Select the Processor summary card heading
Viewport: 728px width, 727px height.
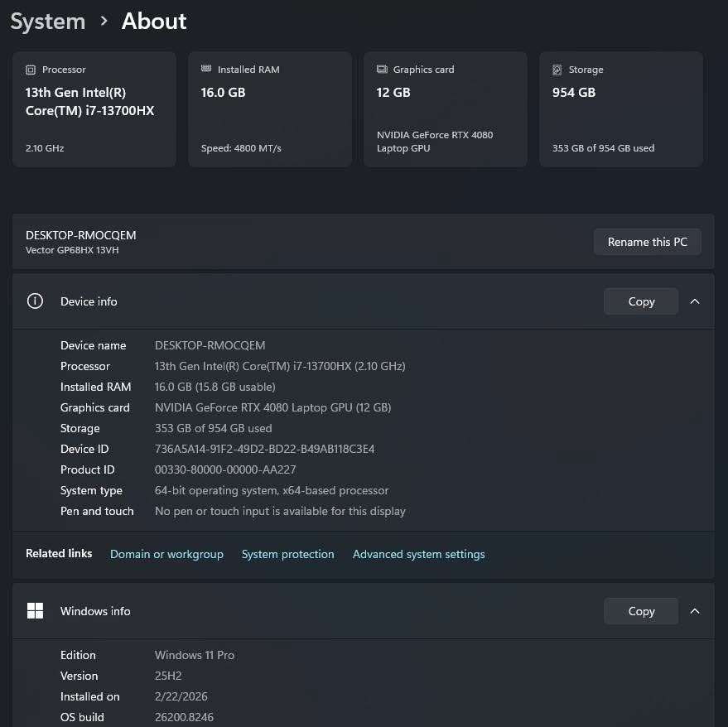(x=64, y=70)
